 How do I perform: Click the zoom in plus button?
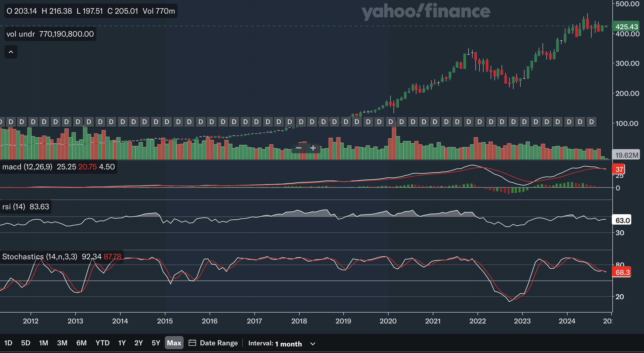pyautogui.click(x=313, y=148)
